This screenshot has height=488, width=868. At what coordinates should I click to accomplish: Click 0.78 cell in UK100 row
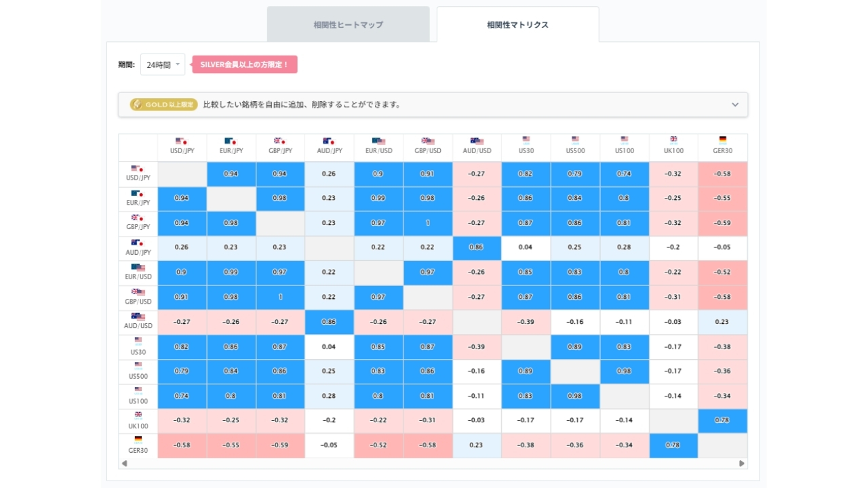pos(723,421)
